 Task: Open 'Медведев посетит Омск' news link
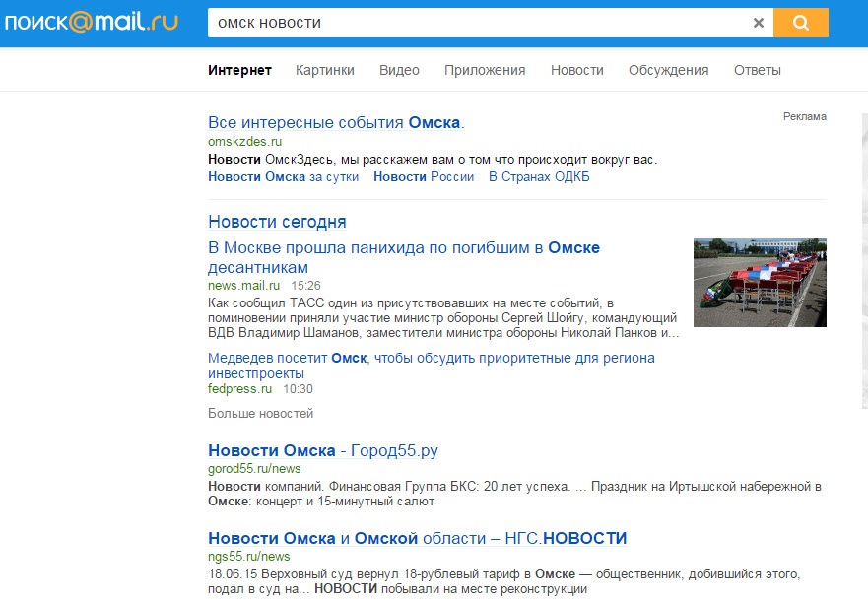click(x=432, y=366)
